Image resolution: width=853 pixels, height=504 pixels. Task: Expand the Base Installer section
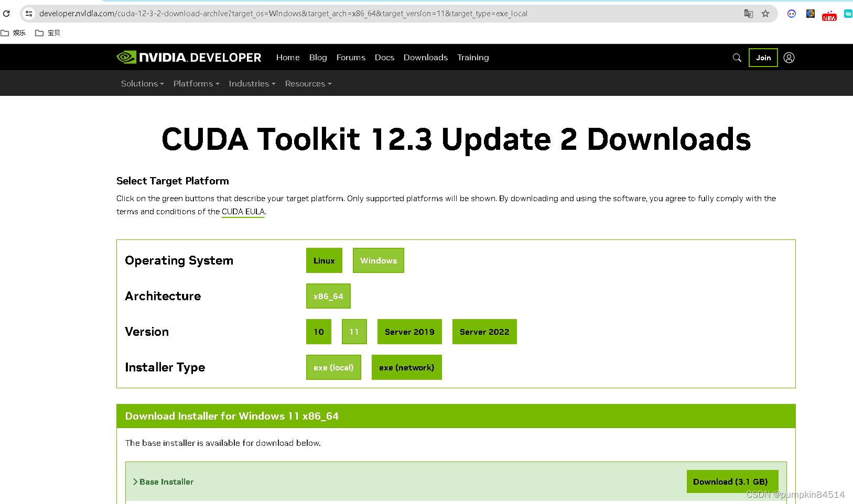tap(163, 481)
